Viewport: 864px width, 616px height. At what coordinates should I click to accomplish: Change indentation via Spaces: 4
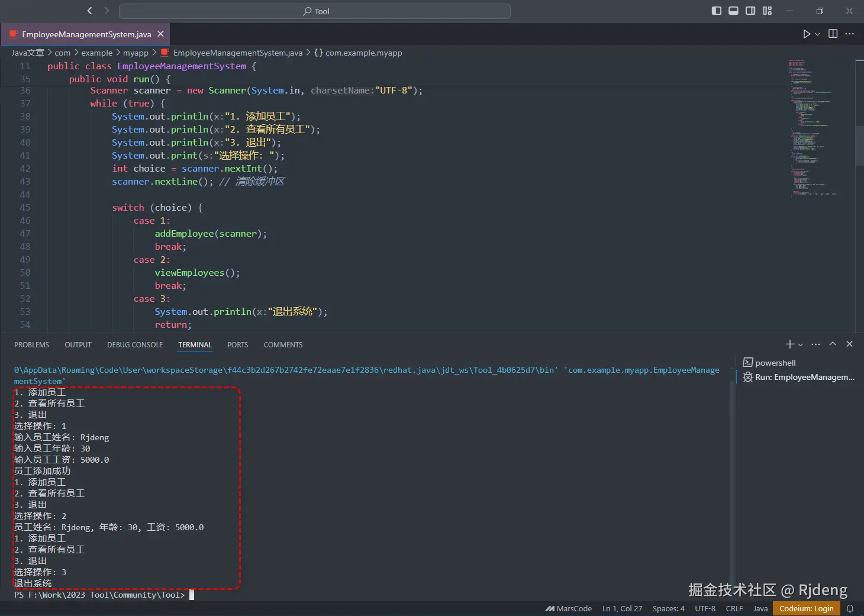coord(668,608)
